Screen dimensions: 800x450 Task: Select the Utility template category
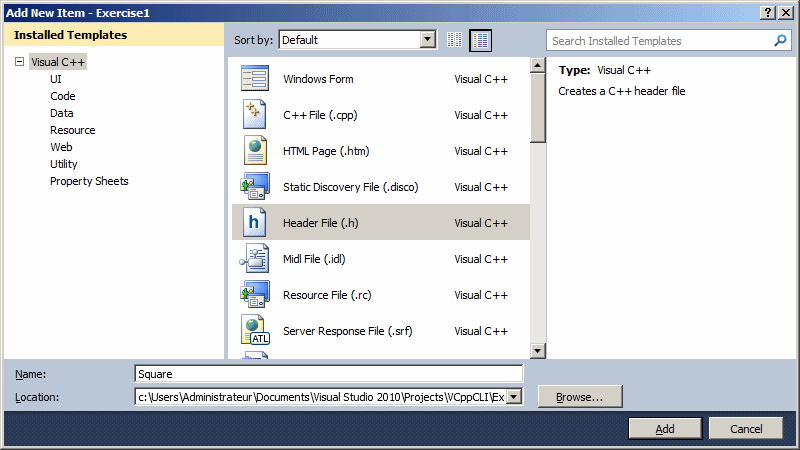tap(64, 164)
